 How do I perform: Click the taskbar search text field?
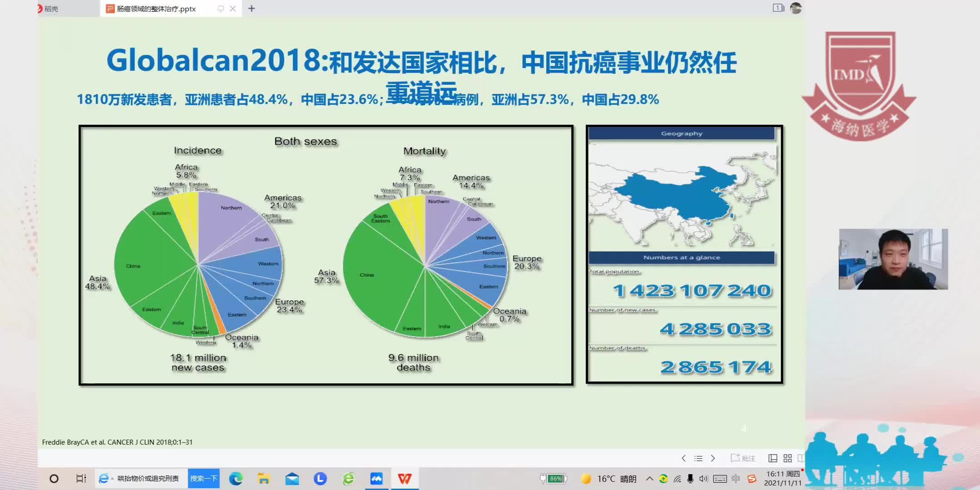point(148,478)
